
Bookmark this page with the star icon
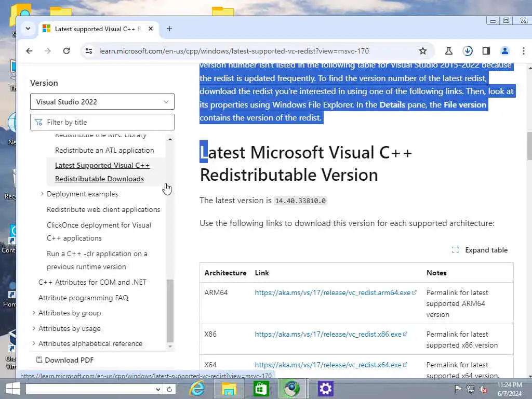[422, 51]
